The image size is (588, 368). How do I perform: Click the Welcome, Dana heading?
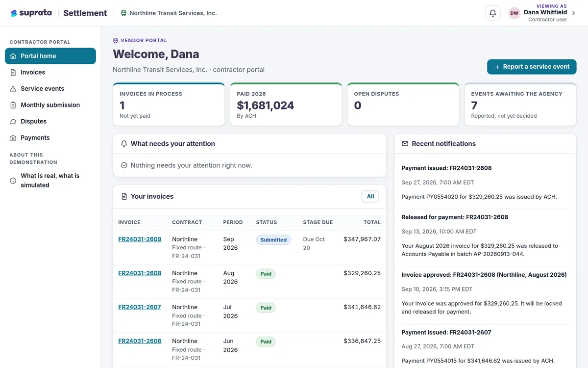coord(156,54)
